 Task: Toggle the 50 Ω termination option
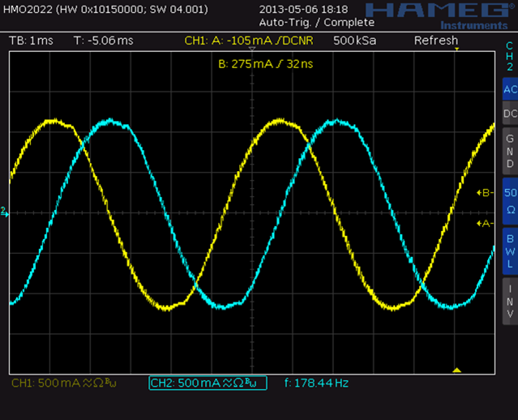[x=509, y=200]
